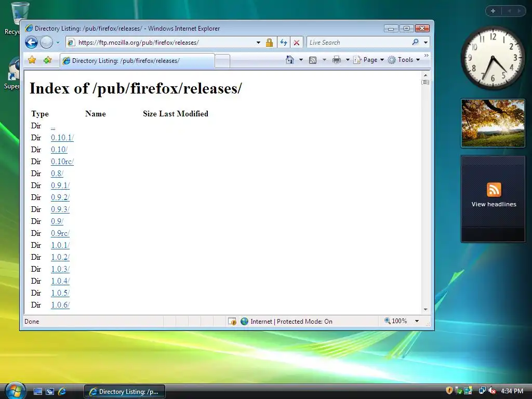532x399 pixels.
Task: Open the 1.0.2/ directory link
Action: pos(60,257)
